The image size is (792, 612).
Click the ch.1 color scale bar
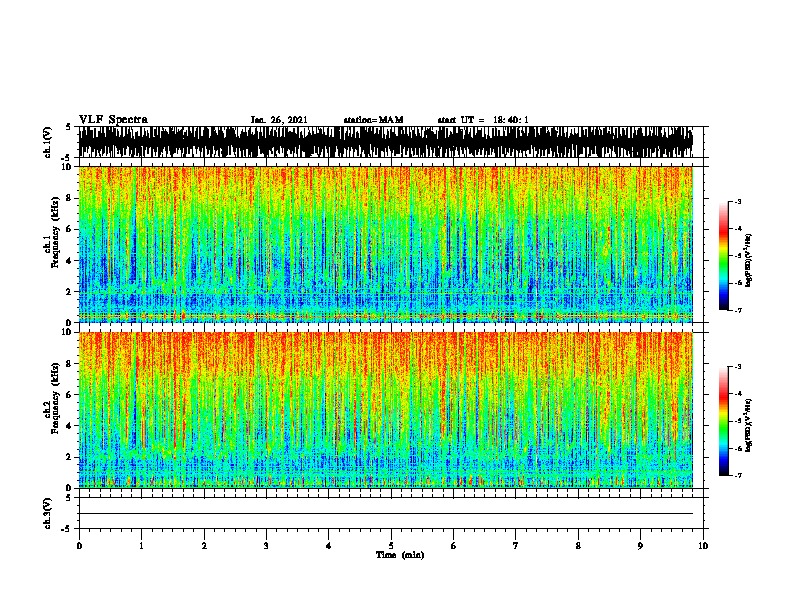click(x=724, y=256)
